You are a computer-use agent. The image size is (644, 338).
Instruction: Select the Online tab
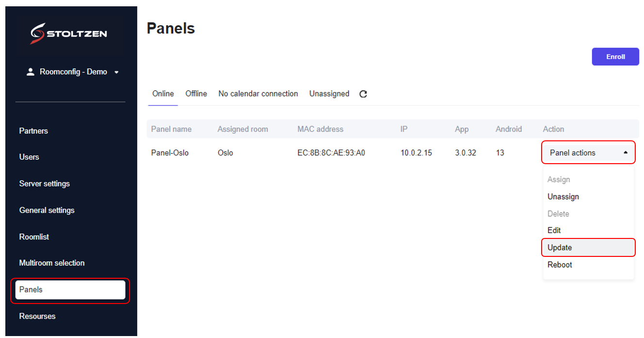click(163, 94)
